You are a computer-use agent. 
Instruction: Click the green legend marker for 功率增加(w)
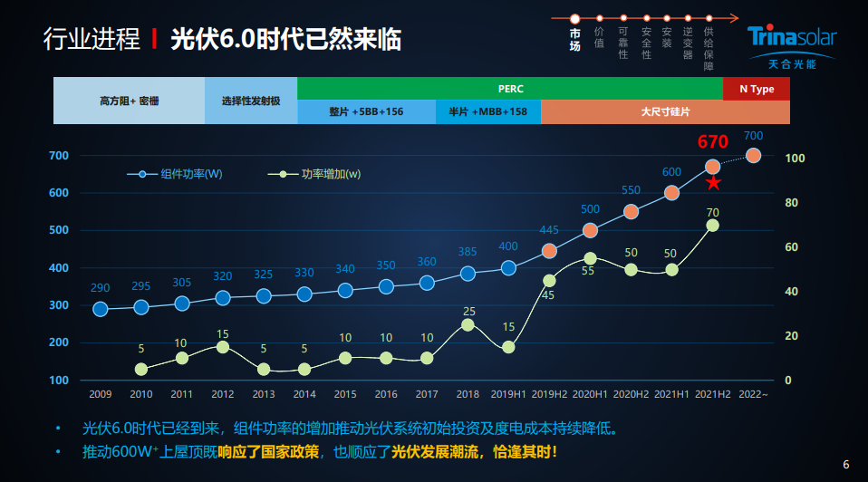[284, 174]
